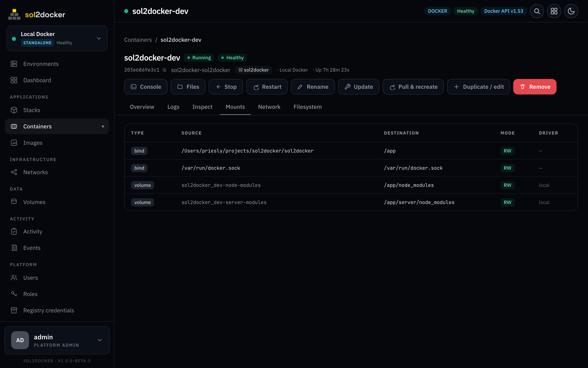Click Environments sidebar icon
The width and height of the screenshot is (588, 368).
(x=14, y=64)
